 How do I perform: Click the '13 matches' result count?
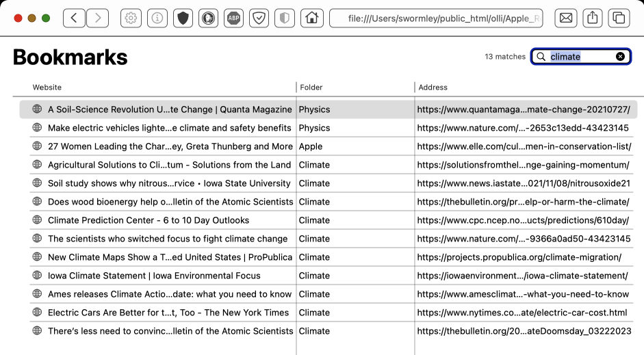click(x=505, y=57)
